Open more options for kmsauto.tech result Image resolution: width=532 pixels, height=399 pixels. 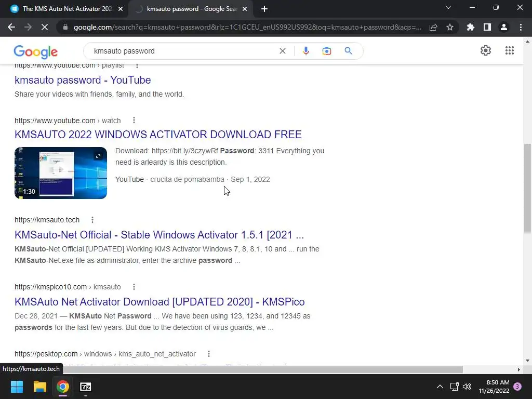pyautogui.click(x=92, y=220)
